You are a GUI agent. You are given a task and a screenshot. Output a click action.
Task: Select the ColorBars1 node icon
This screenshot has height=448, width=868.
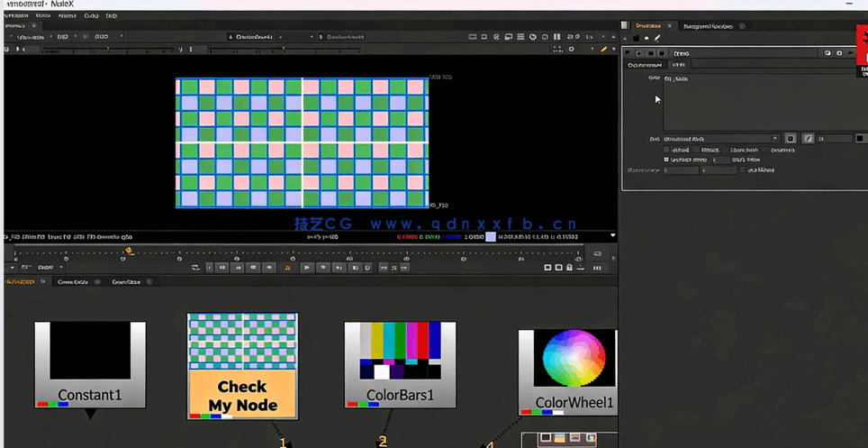coord(400,350)
